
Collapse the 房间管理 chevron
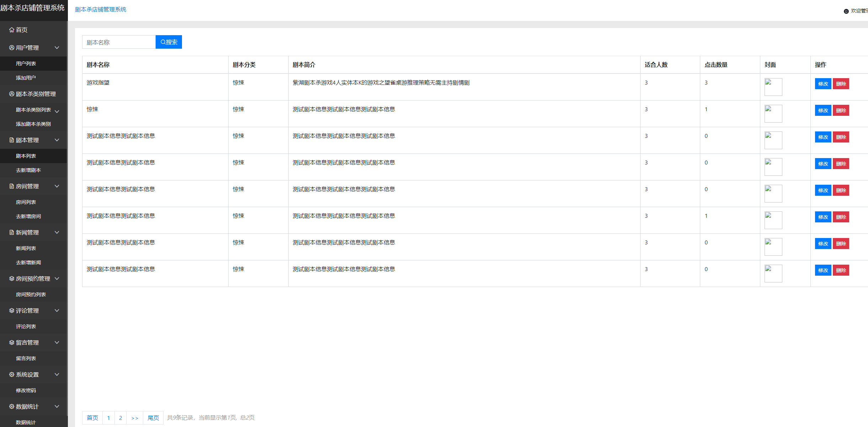point(57,186)
